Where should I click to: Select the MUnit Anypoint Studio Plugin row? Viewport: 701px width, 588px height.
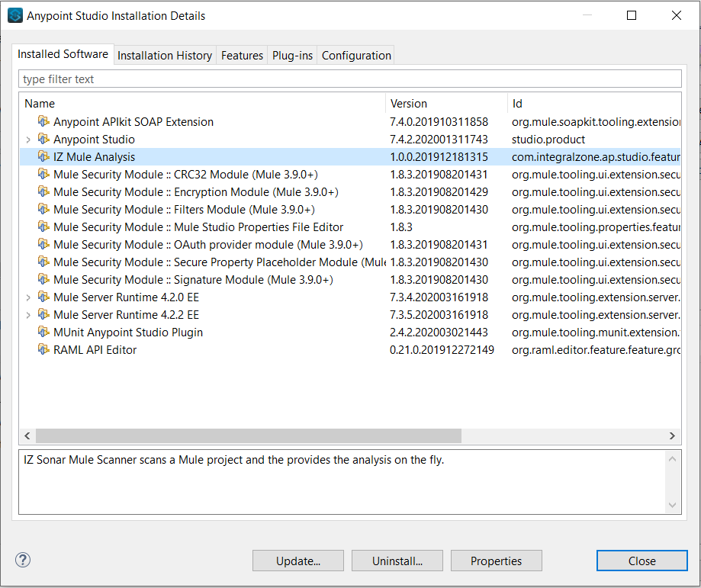click(x=350, y=333)
